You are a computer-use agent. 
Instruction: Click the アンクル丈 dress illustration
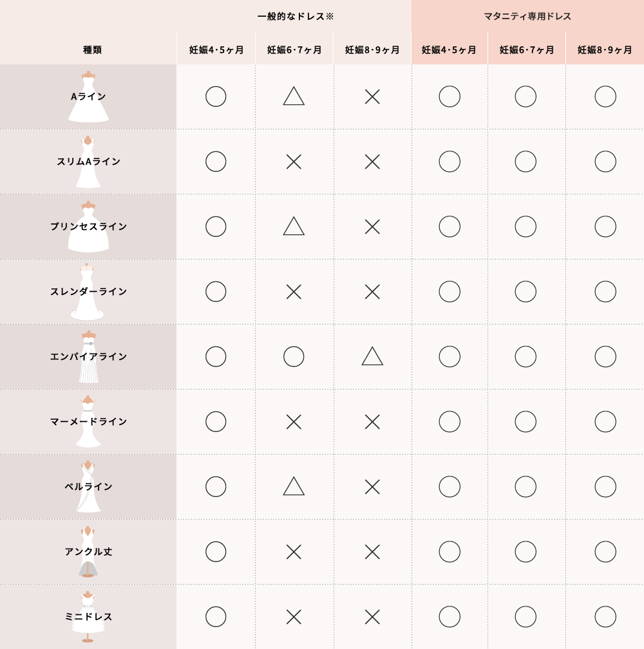pos(88,551)
